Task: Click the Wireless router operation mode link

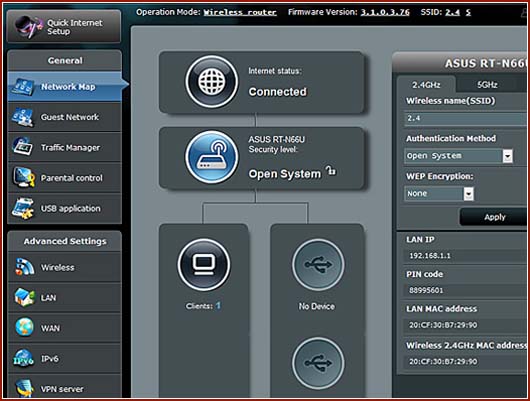Action: [x=240, y=13]
